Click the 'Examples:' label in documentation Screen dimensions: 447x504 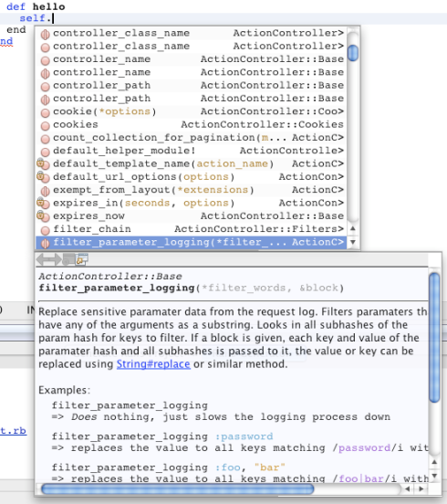tap(64, 390)
